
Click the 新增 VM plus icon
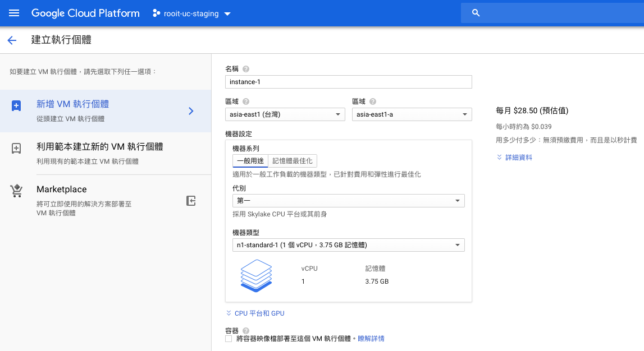(16, 106)
